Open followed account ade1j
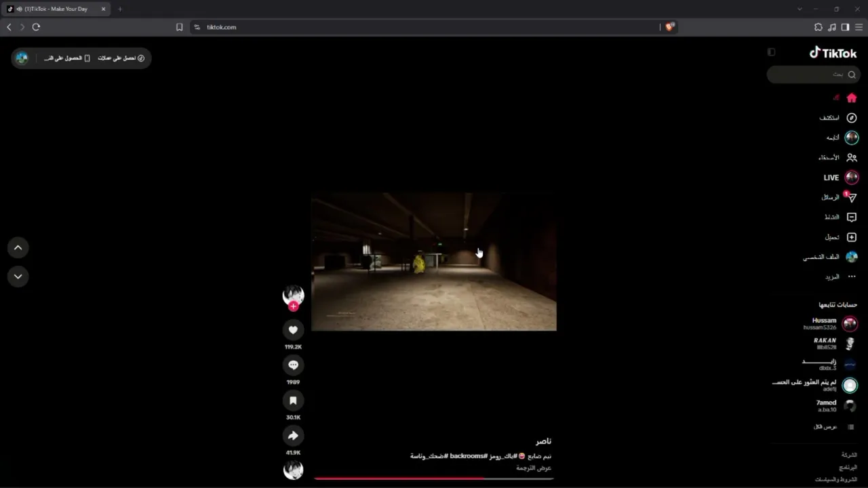This screenshot has height=488, width=868. click(815, 385)
